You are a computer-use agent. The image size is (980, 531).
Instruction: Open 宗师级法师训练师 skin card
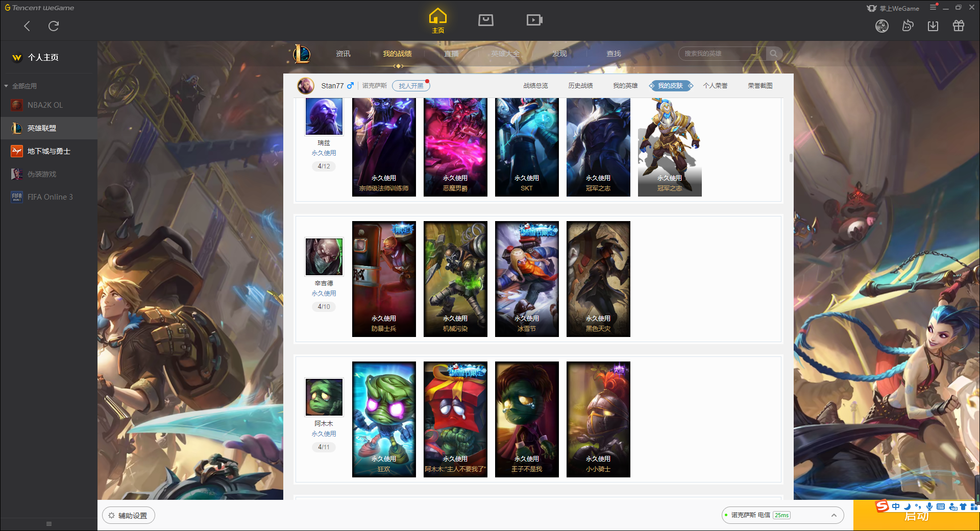pos(384,147)
